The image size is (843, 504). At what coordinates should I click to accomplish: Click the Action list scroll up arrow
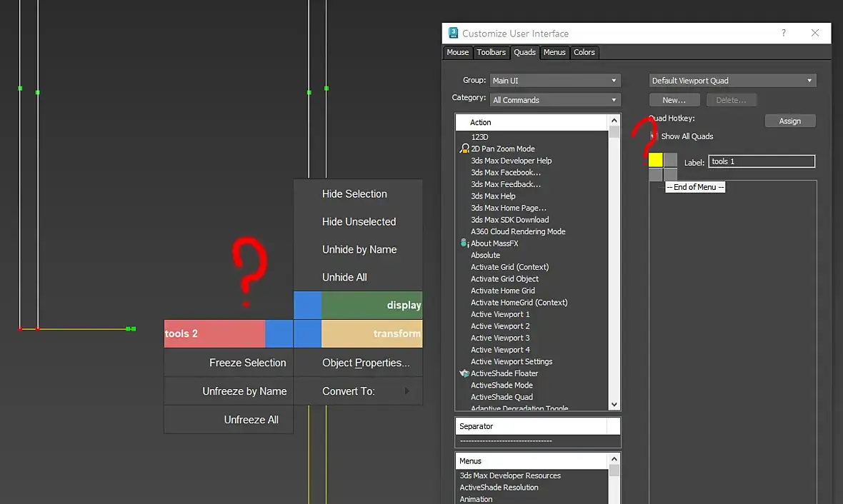614,121
